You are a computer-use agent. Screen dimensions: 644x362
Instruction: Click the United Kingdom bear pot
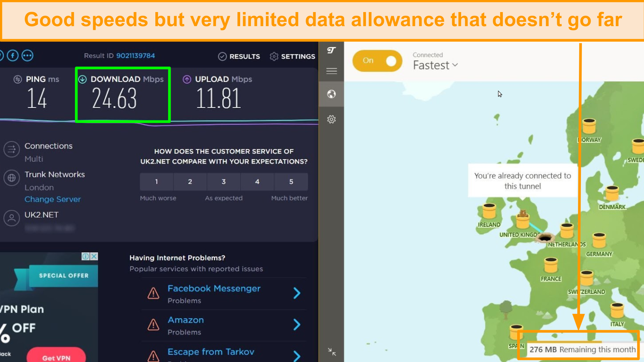[x=523, y=219]
